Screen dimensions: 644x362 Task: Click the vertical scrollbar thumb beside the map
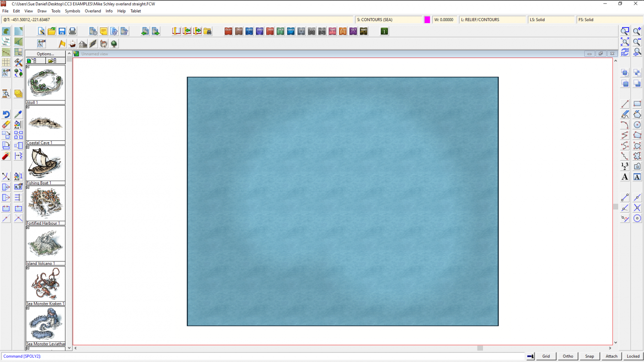click(616, 207)
